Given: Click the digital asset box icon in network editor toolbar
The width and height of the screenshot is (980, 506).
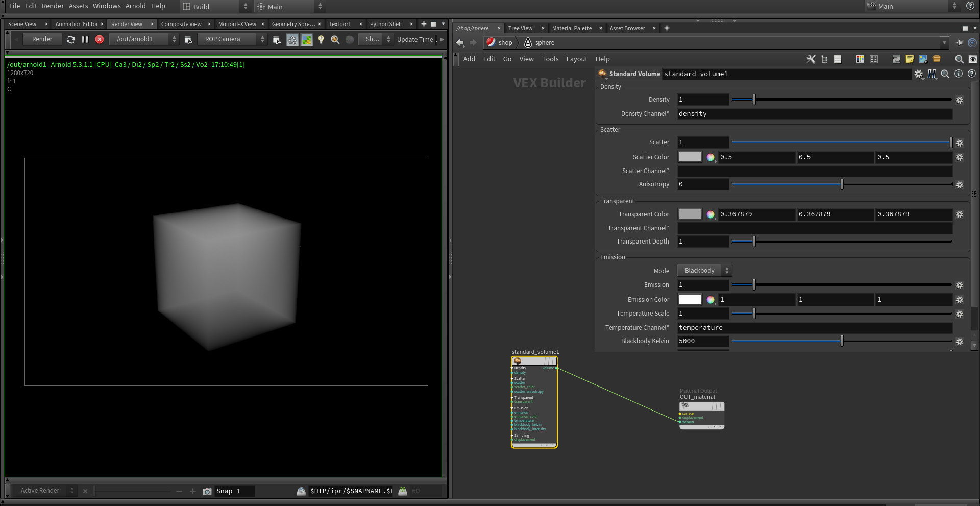Looking at the screenshot, I should coord(937,59).
